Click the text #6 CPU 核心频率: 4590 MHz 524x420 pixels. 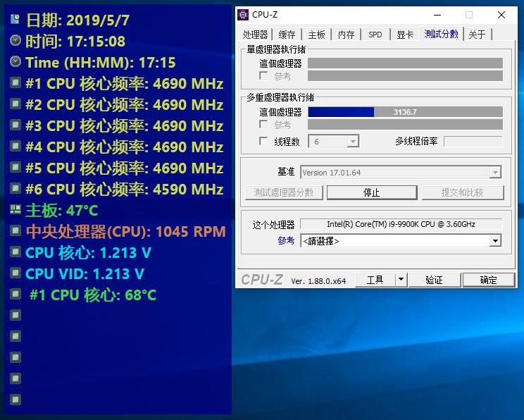click(x=125, y=190)
